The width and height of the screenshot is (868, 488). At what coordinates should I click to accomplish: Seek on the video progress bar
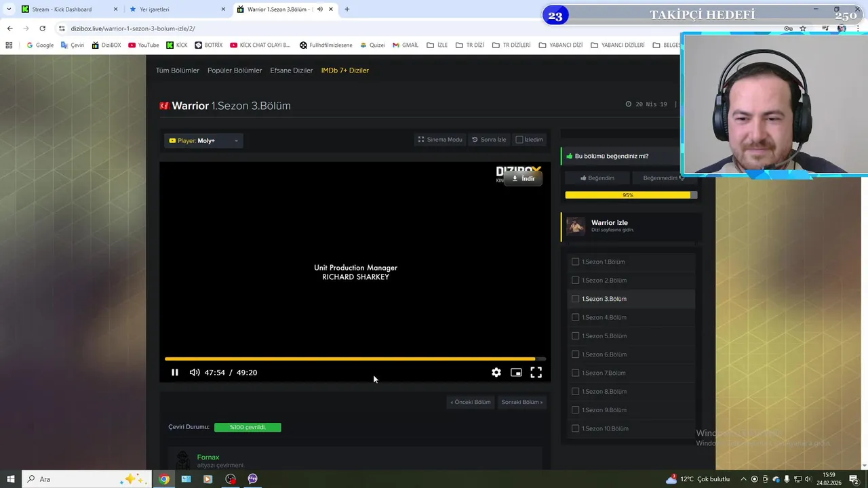355,359
